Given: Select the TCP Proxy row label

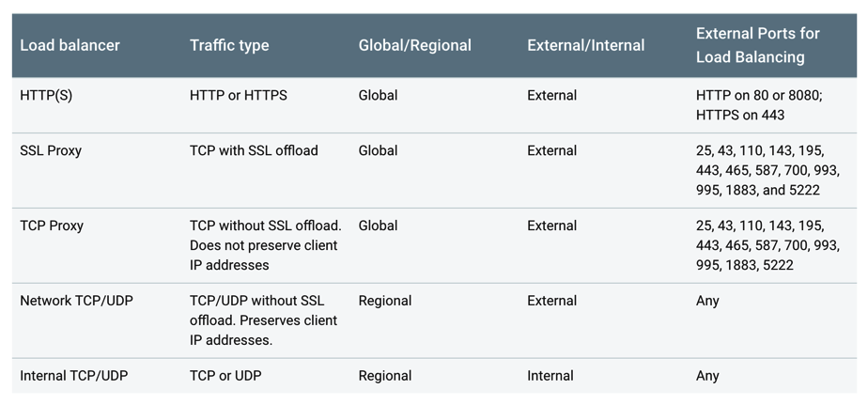Looking at the screenshot, I should pos(52,226).
